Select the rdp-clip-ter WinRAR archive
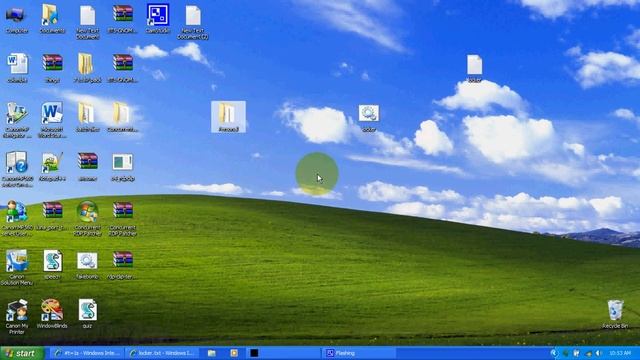 click(x=122, y=265)
